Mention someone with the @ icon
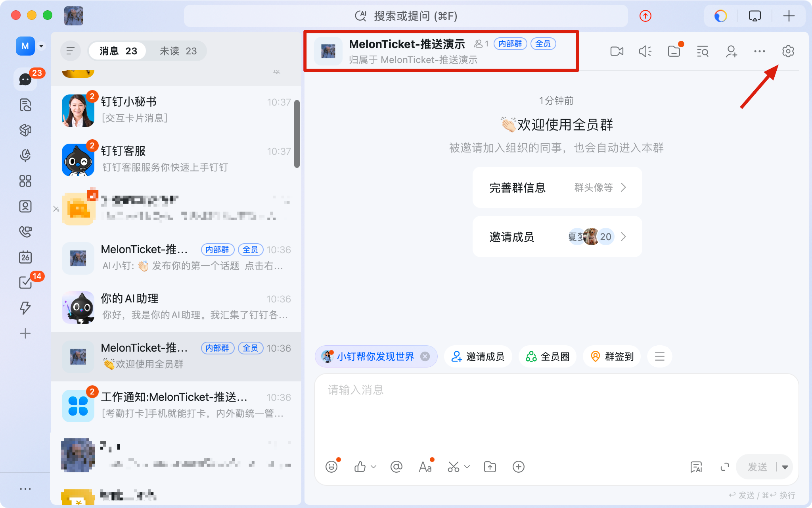Image resolution: width=812 pixels, height=508 pixels. (396, 467)
